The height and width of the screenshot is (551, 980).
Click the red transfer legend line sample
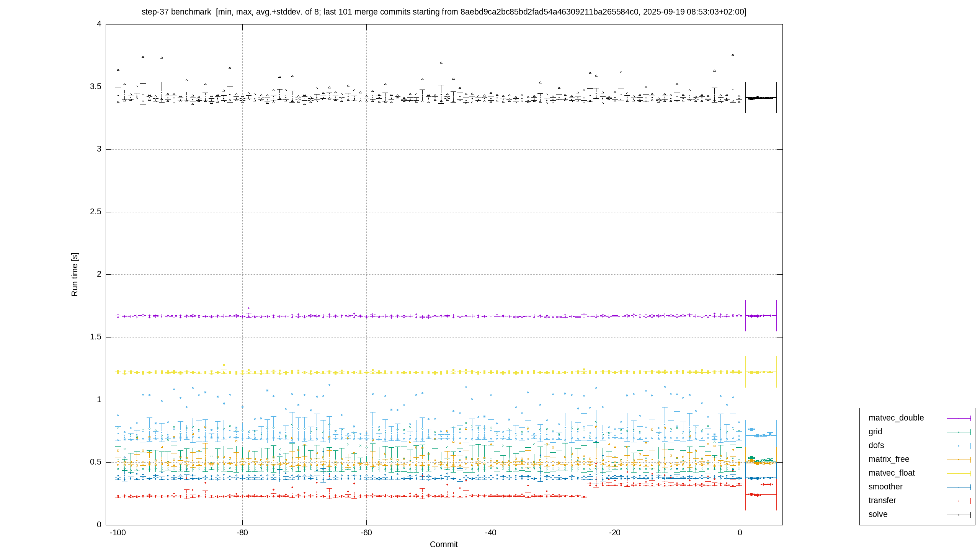click(x=959, y=501)
